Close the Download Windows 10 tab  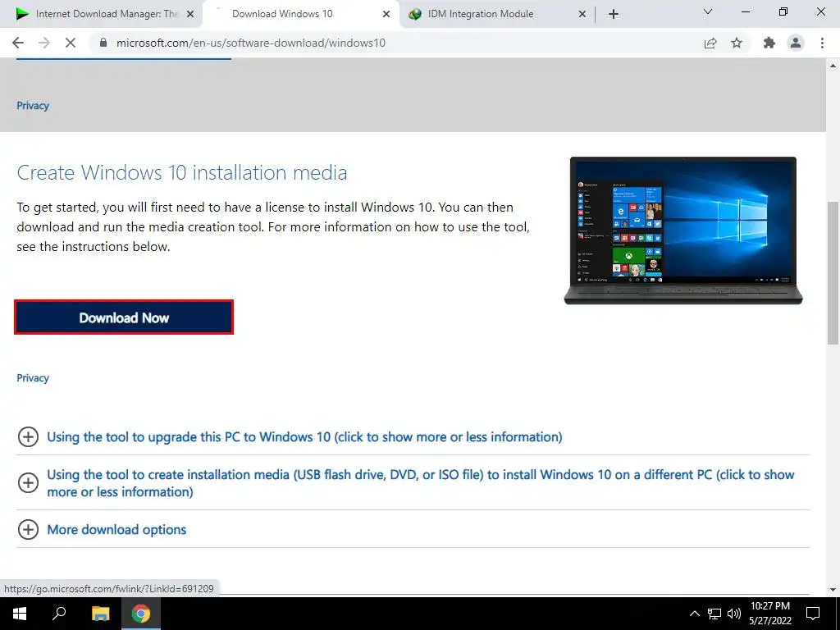386,15
